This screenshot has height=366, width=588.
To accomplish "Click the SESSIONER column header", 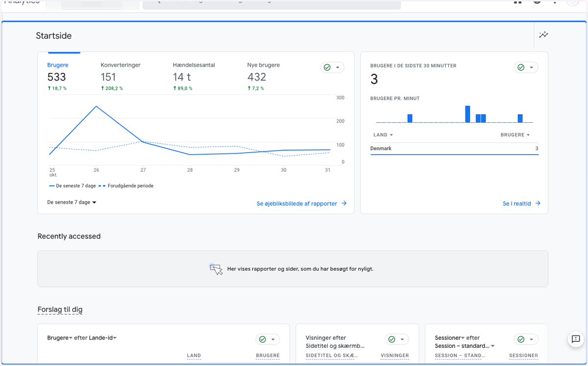I will 524,356.
